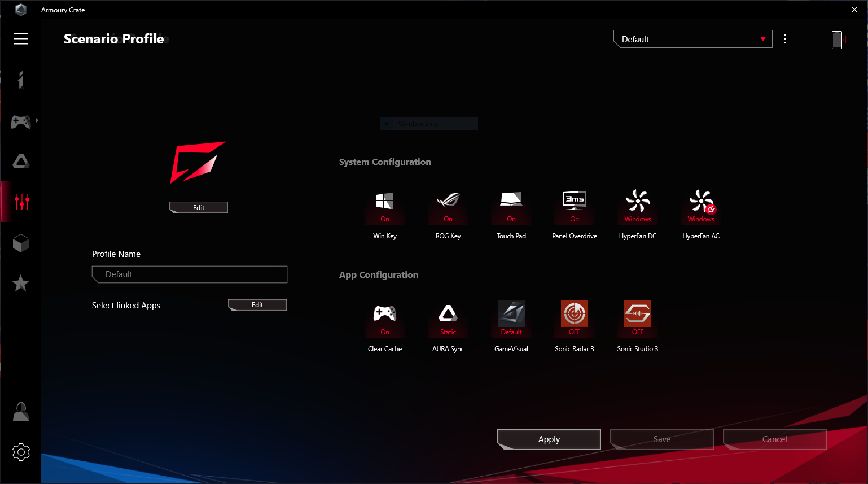Open the gamepad Device sidebar section
868x484 pixels.
(x=21, y=121)
